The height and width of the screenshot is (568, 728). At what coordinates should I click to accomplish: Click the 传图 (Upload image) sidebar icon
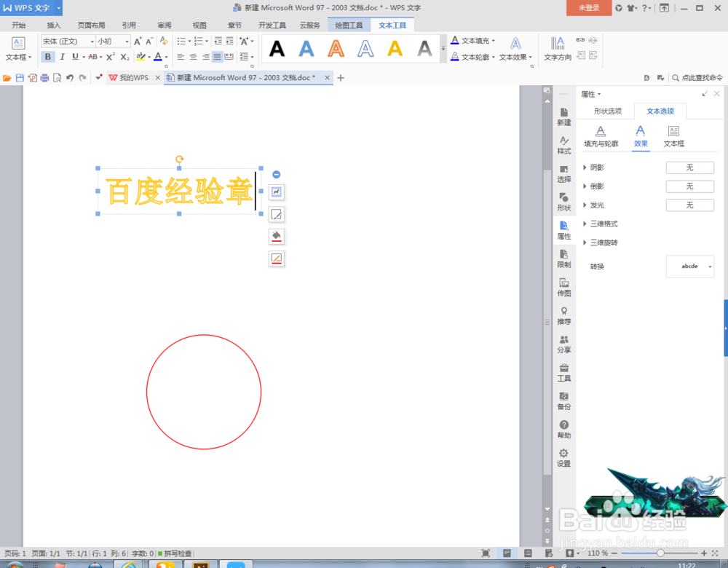(564, 288)
